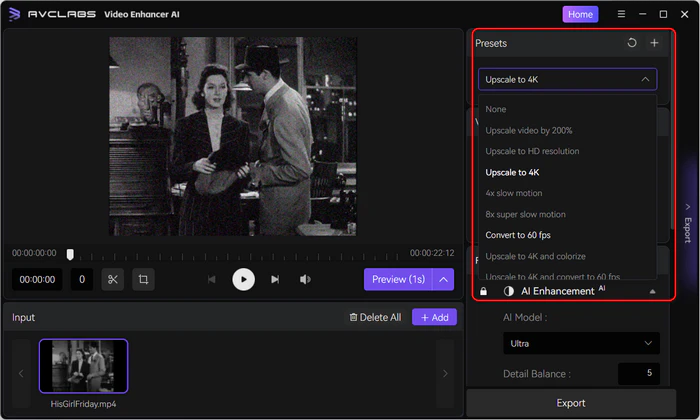Select the crop tool icon
Screen dimensions: 700x420
pos(143,279)
